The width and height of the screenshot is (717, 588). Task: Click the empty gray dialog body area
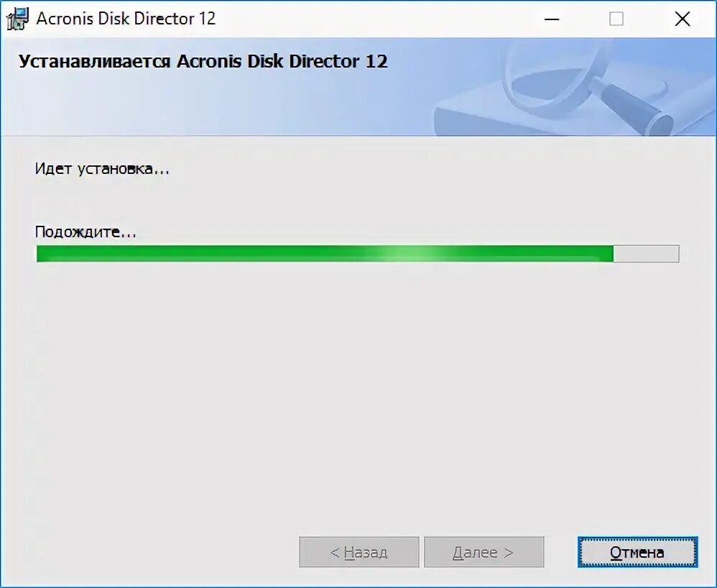point(356,389)
